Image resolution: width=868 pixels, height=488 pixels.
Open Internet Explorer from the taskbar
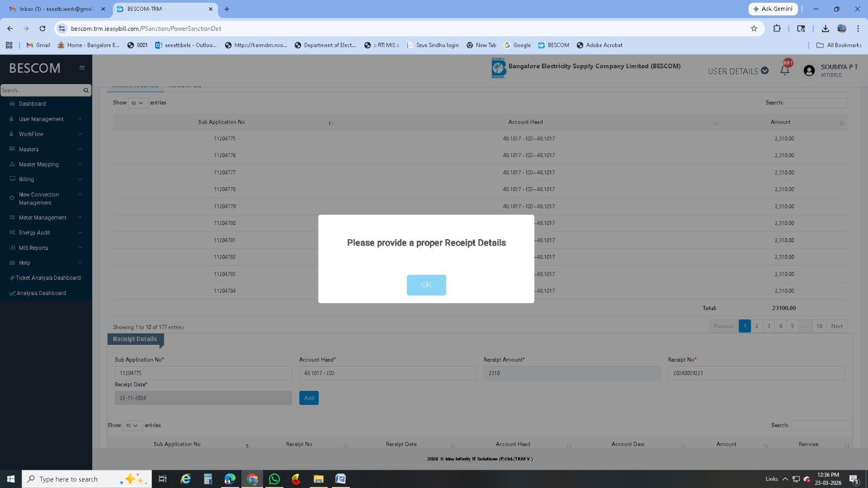tap(186, 479)
